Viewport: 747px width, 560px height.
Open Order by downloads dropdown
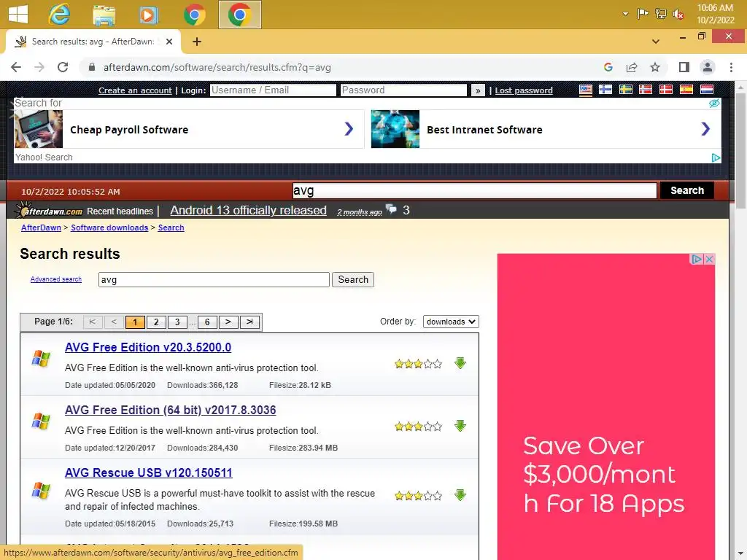(x=451, y=322)
